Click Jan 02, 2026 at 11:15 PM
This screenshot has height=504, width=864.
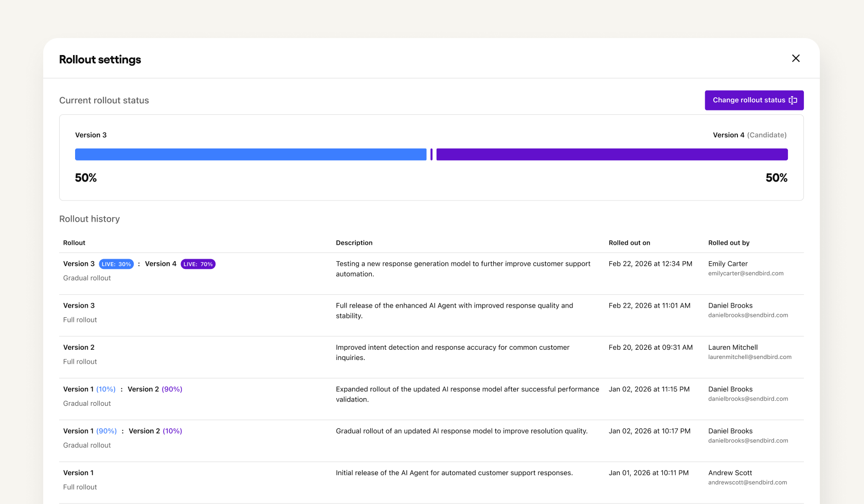(649, 389)
